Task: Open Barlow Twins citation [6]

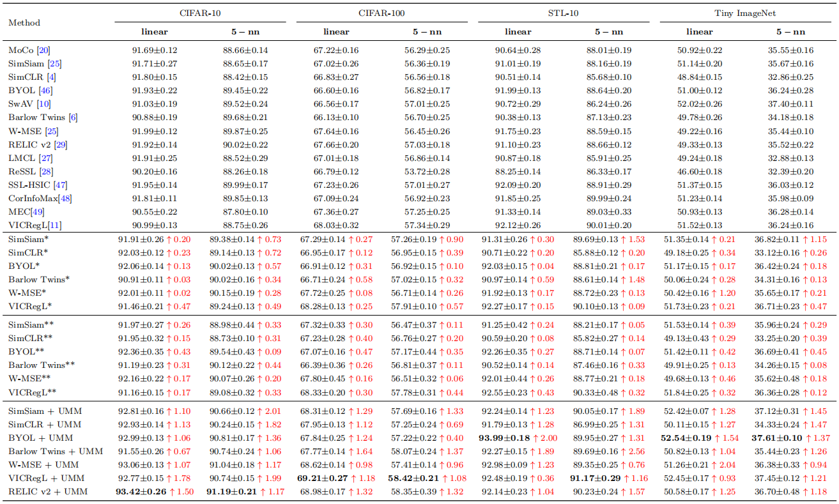Action: [x=73, y=117]
